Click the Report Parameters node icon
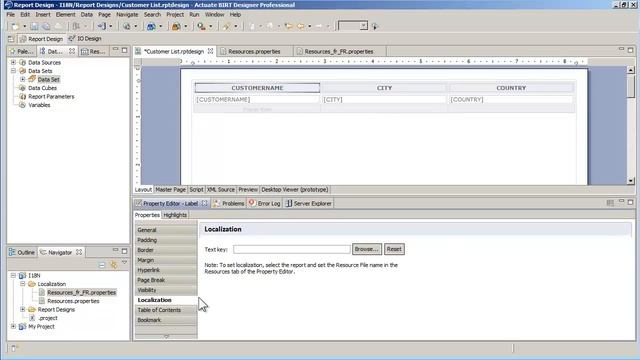 [23, 97]
